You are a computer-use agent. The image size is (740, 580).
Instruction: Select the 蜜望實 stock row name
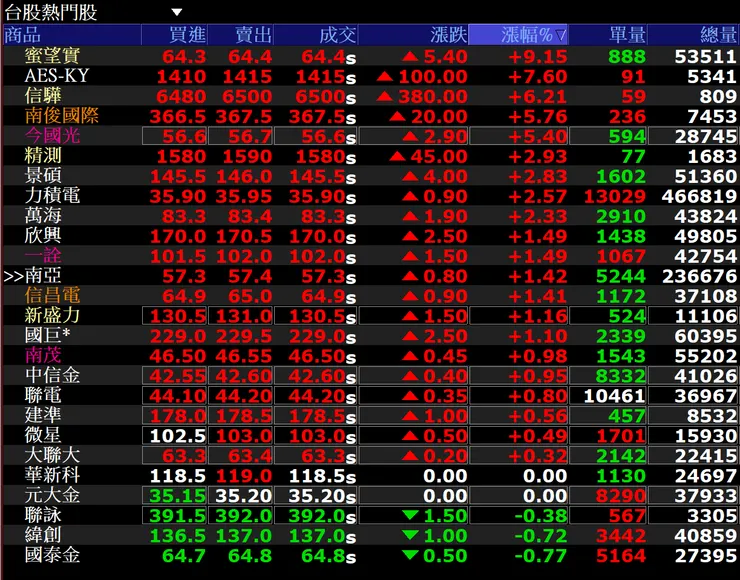point(52,56)
